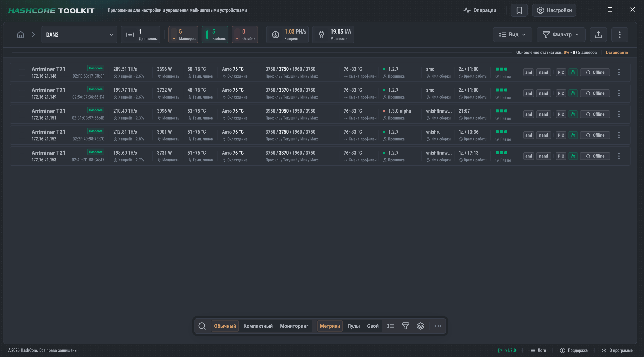Open the Фильтр filter dropdown
This screenshot has width=644, height=357.
[561, 35]
